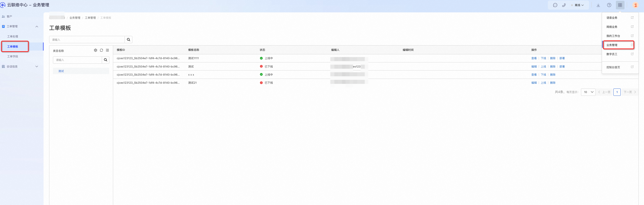Open 控制台首页 external link icon
This screenshot has width=644, height=205.
point(632,67)
